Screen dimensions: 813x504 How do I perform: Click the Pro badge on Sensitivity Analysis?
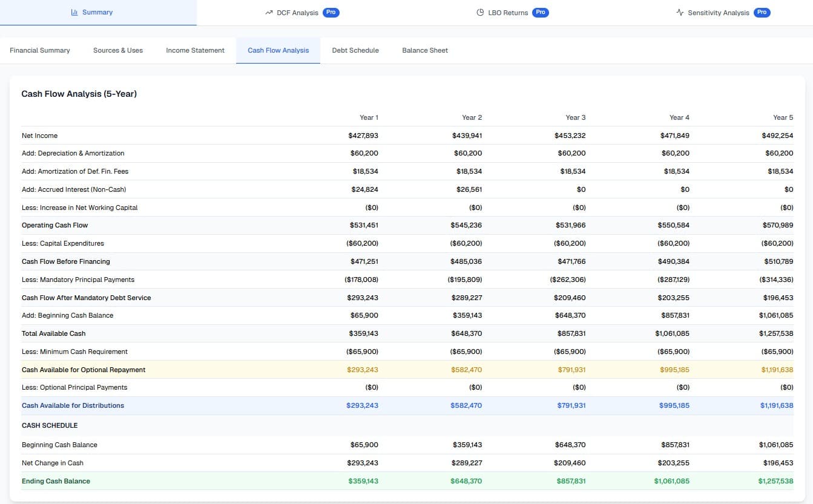click(763, 11)
